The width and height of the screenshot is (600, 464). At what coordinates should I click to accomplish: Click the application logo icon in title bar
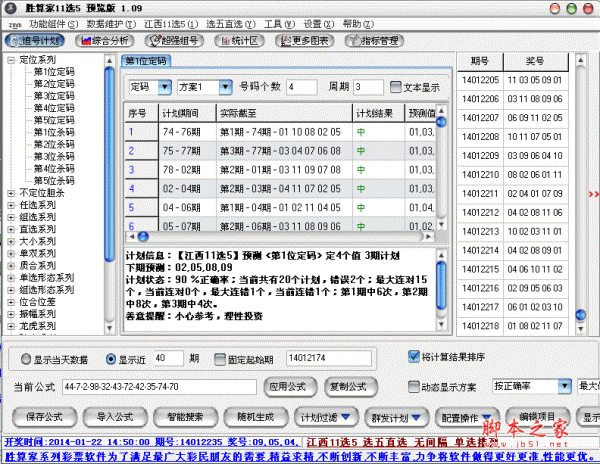[x=10, y=8]
